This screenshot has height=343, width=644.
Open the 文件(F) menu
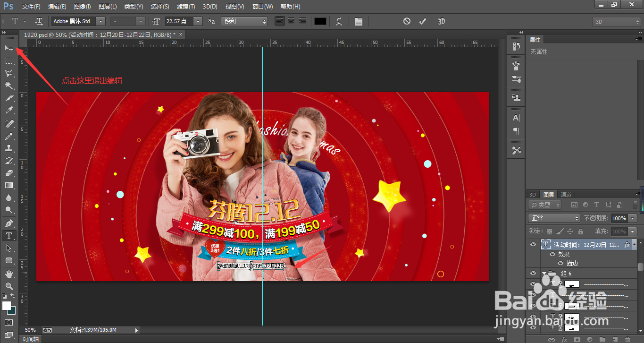[31, 7]
